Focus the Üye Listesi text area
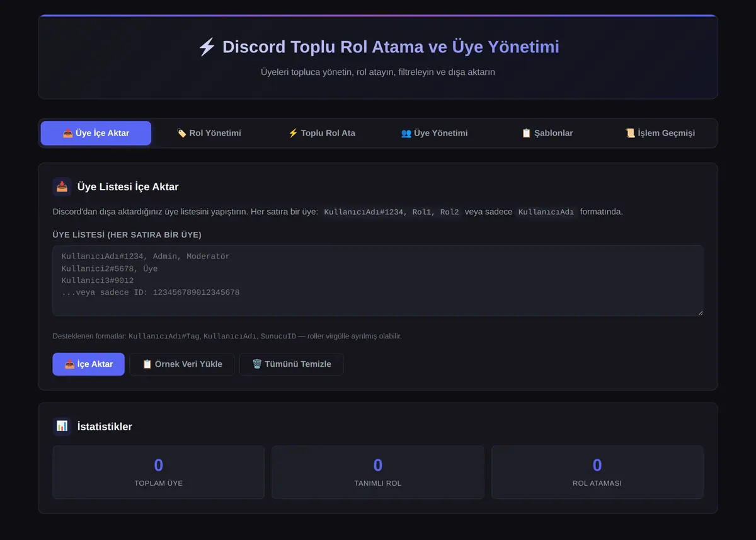 tap(378, 280)
